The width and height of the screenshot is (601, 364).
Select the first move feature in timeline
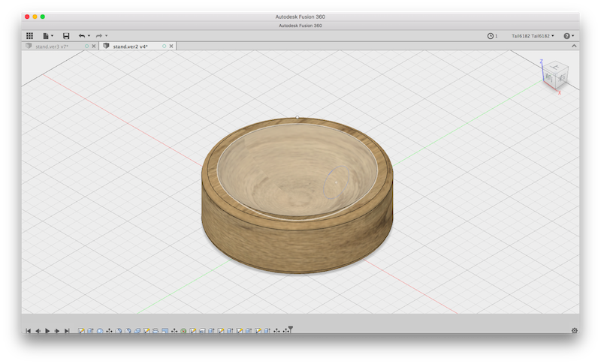[109, 331]
